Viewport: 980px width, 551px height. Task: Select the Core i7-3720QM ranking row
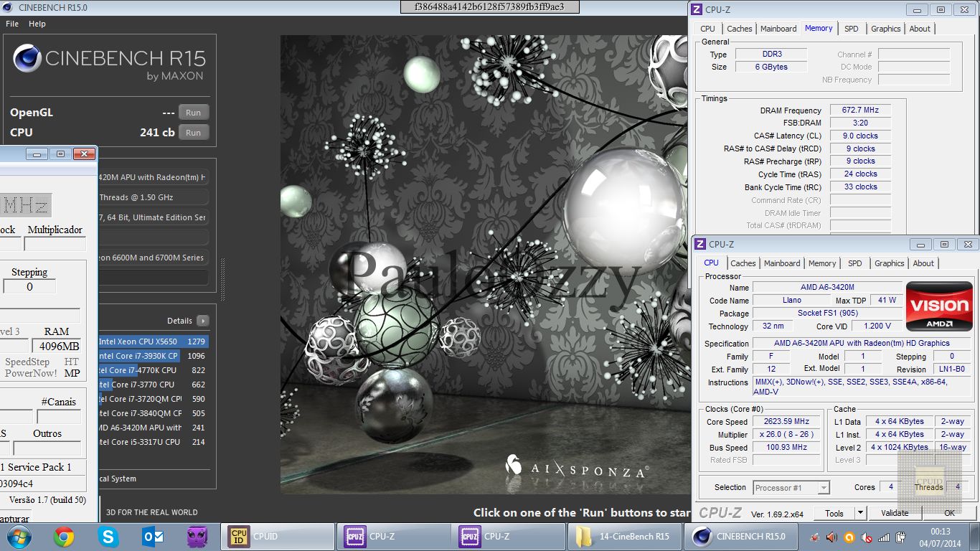coord(154,399)
